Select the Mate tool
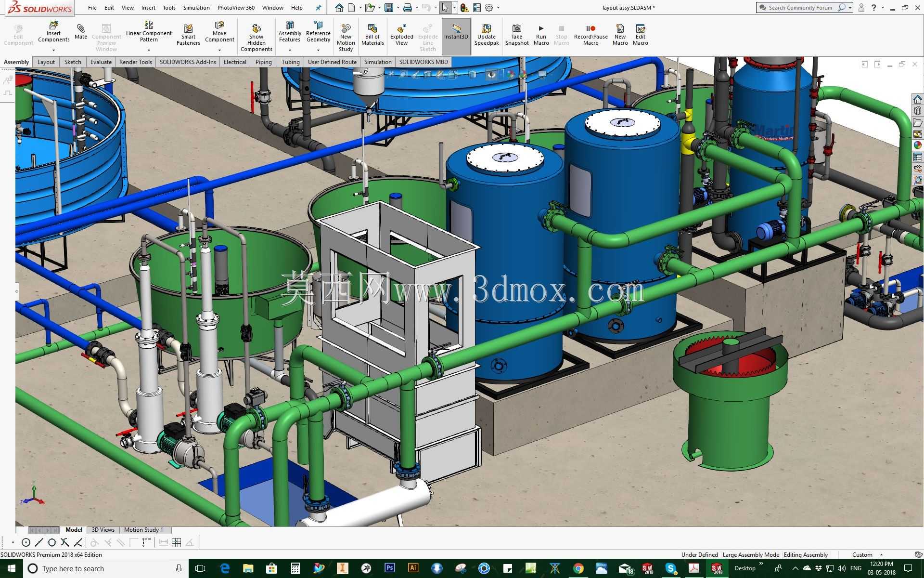Viewport: 924px width, 578px height. [x=81, y=31]
